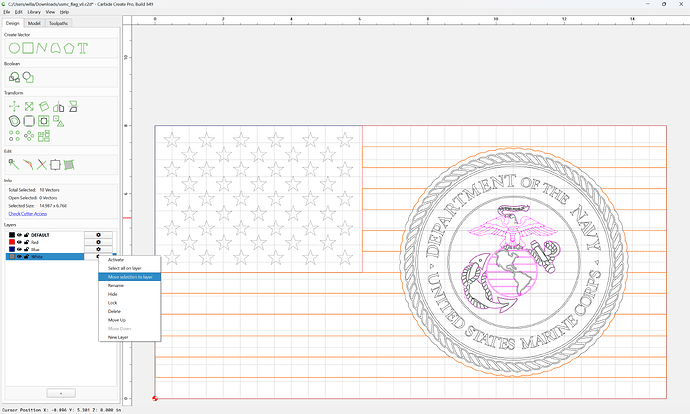This screenshot has width=690, height=414.
Task: Select the Circle create vector tool
Action: [14, 48]
